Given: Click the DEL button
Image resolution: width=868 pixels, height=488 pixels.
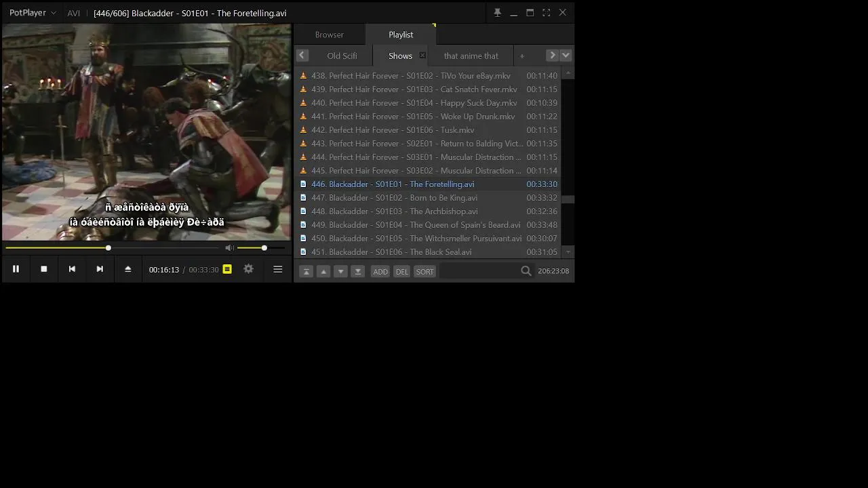Looking at the screenshot, I should pos(402,271).
